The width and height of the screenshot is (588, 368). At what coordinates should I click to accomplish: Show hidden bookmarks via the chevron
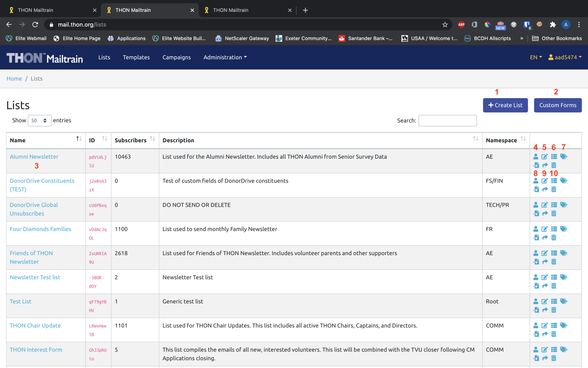click(521, 39)
